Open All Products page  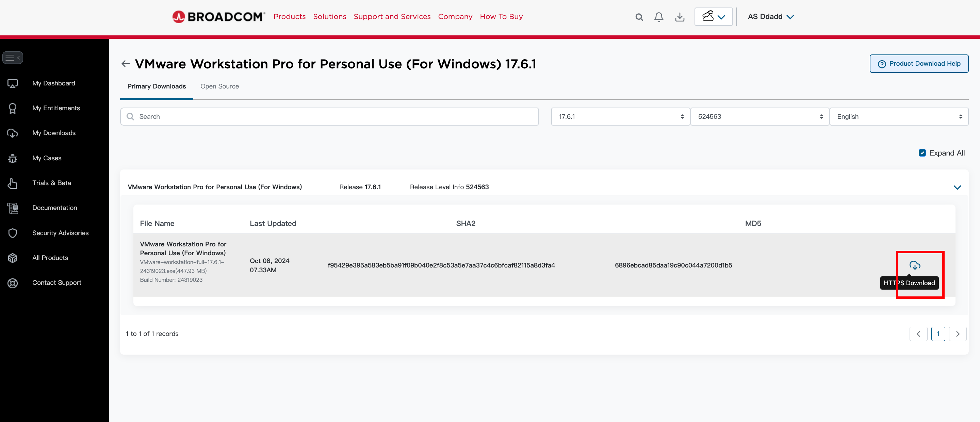[x=50, y=258]
